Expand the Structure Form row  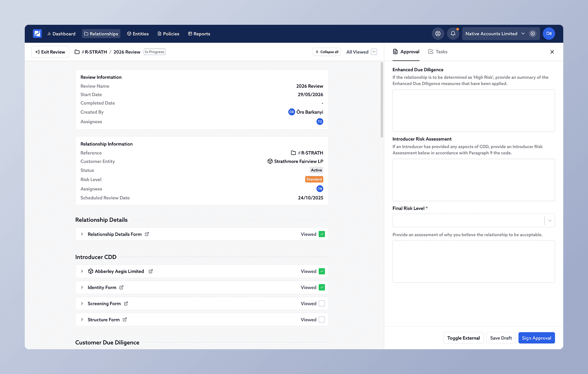click(x=82, y=320)
